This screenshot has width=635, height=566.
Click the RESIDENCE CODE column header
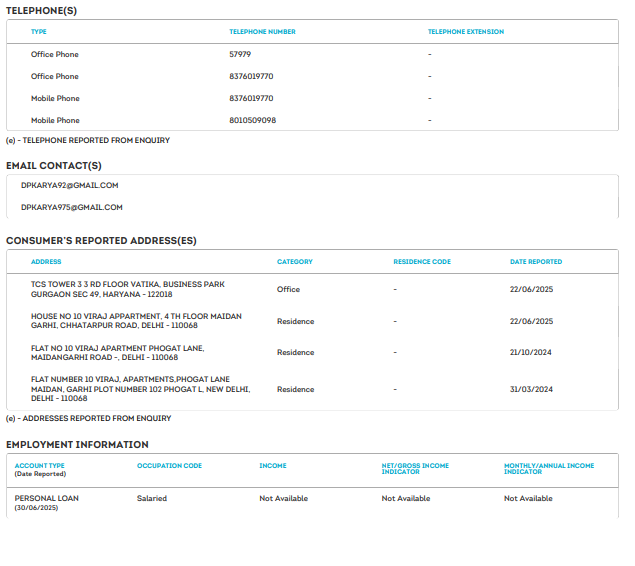point(422,262)
